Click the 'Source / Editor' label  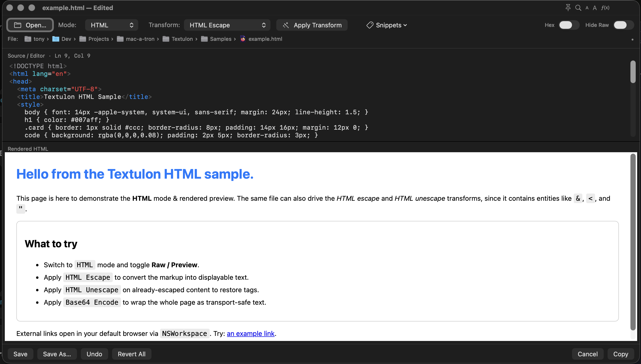[26, 56]
